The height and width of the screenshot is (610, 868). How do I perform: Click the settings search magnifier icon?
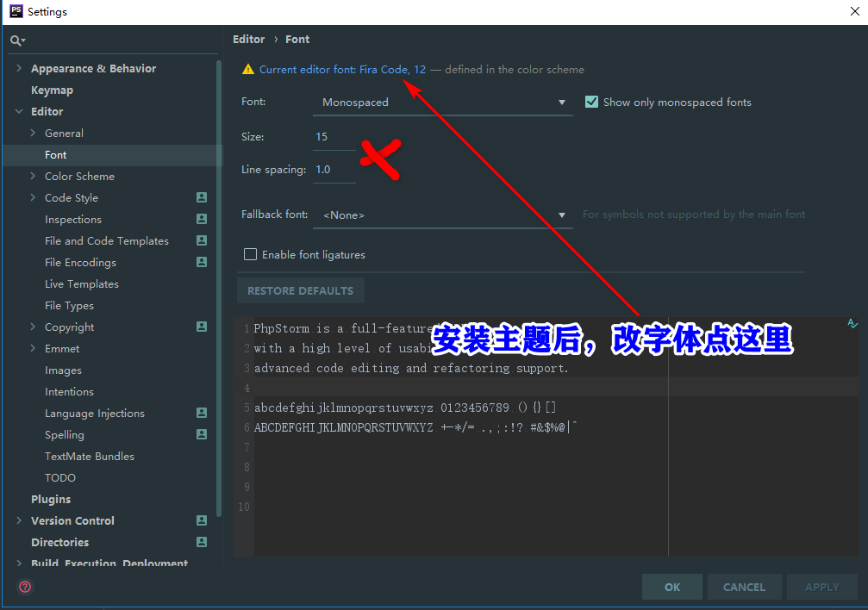pyautogui.click(x=17, y=40)
